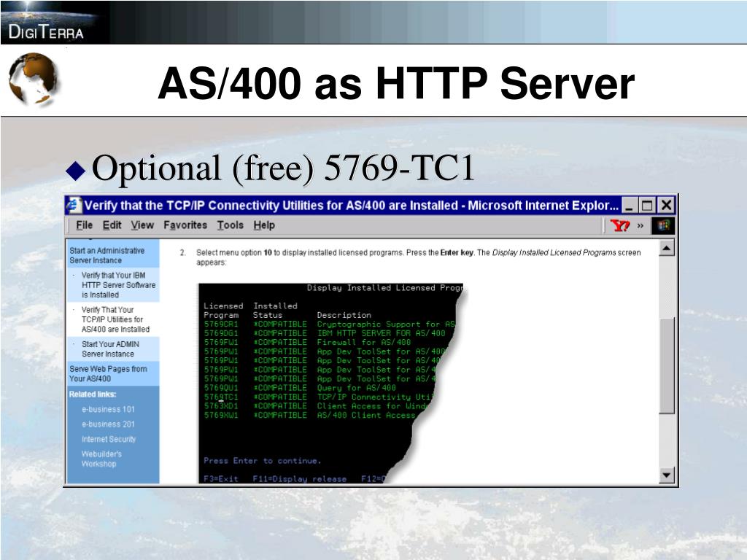
Task: Open the View menu
Action: tap(142, 225)
